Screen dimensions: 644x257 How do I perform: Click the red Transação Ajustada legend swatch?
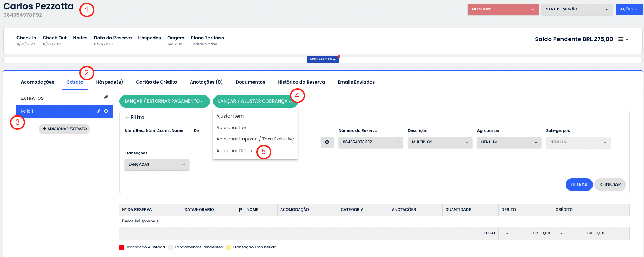[x=122, y=247]
